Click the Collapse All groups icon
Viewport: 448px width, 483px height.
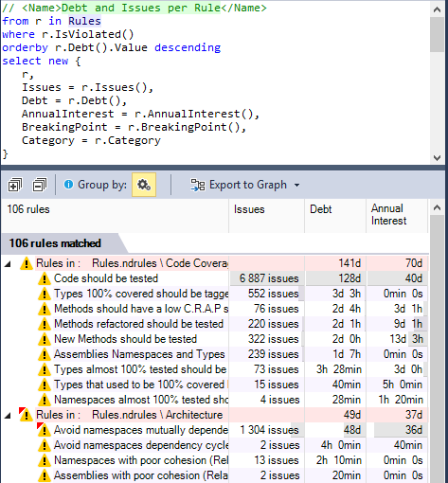click(40, 185)
